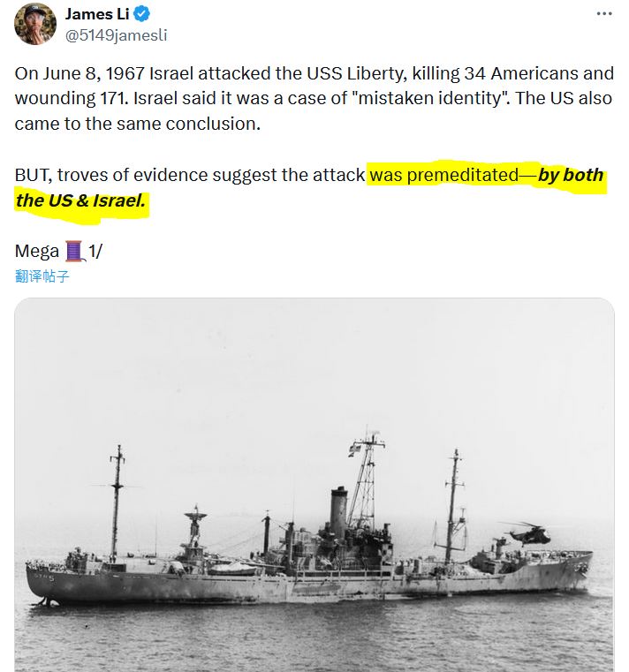Click the yellow highlighted 'was premeditated' text
629x672 pixels.
444,175
